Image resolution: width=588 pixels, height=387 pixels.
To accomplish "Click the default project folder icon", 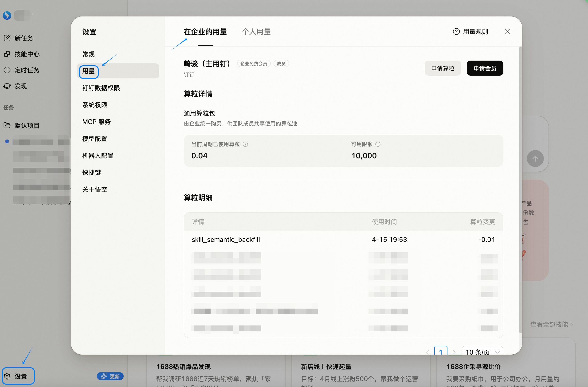I will [x=7, y=125].
